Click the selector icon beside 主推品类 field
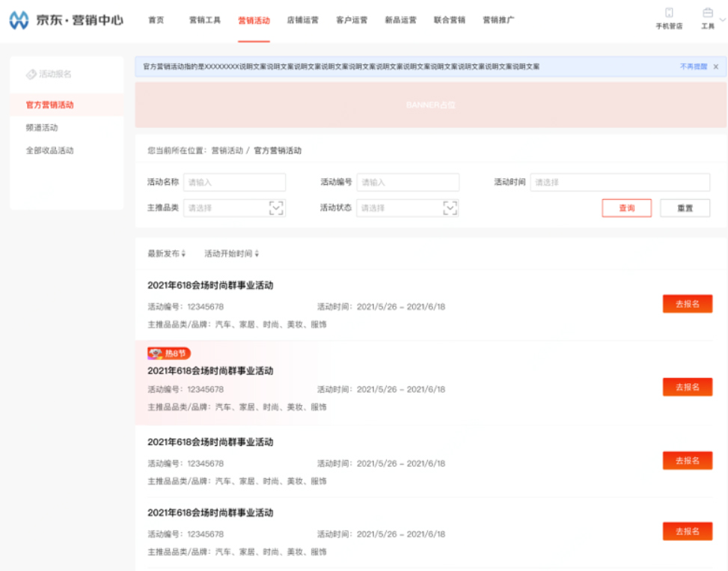728x571 pixels. click(x=275, y=208)
